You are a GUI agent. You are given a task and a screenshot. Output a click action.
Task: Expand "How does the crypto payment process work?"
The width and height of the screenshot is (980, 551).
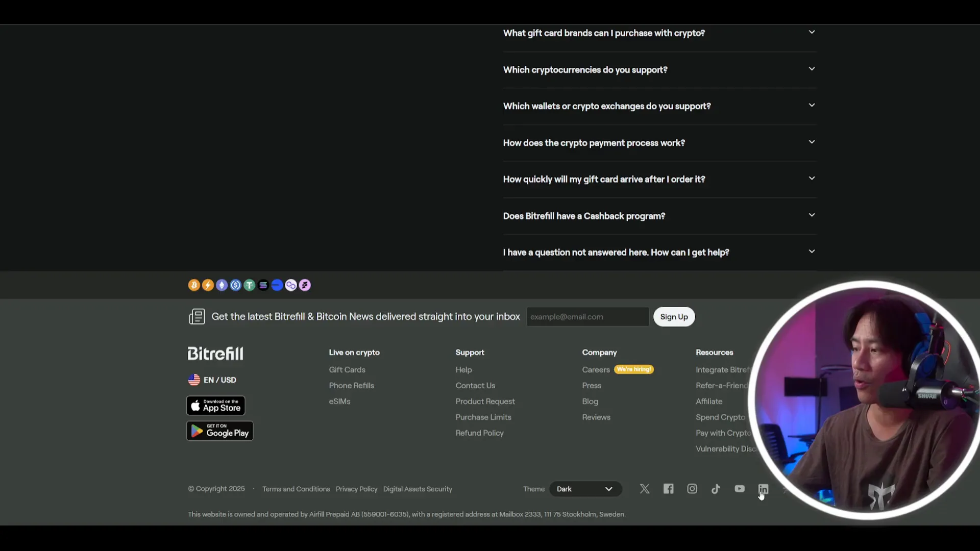point(659,143)
